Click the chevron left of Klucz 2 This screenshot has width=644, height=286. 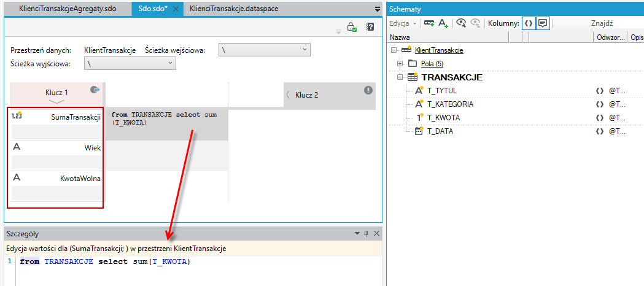point(288,95)
